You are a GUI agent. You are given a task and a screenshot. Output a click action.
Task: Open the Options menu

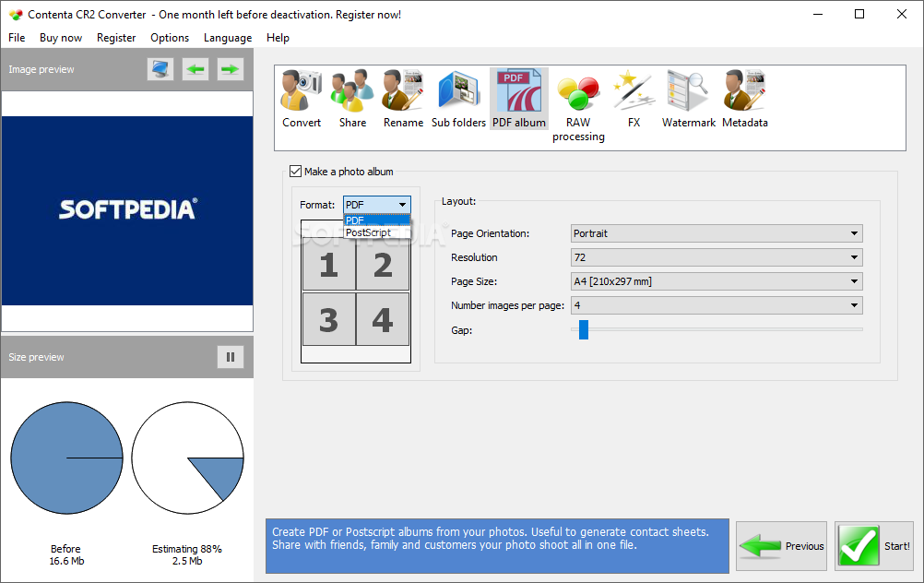[x=170, y=38]
